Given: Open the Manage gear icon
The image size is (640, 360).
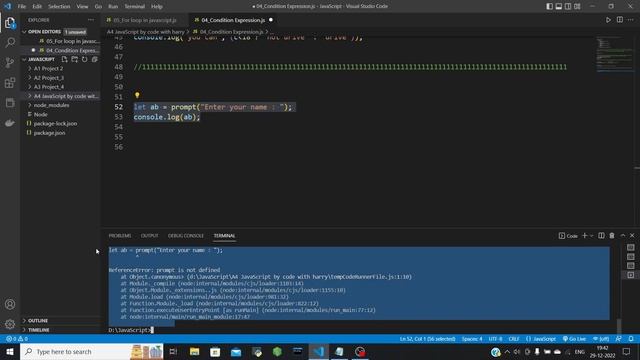Looking at the screenshot, I should coord(10,324).
